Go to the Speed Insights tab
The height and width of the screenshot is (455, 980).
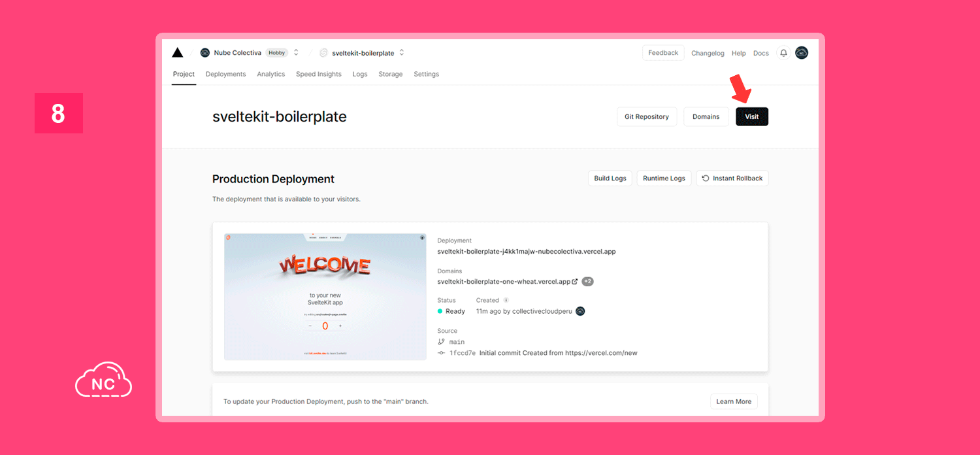pyautogui.click(x=319, y=75)
